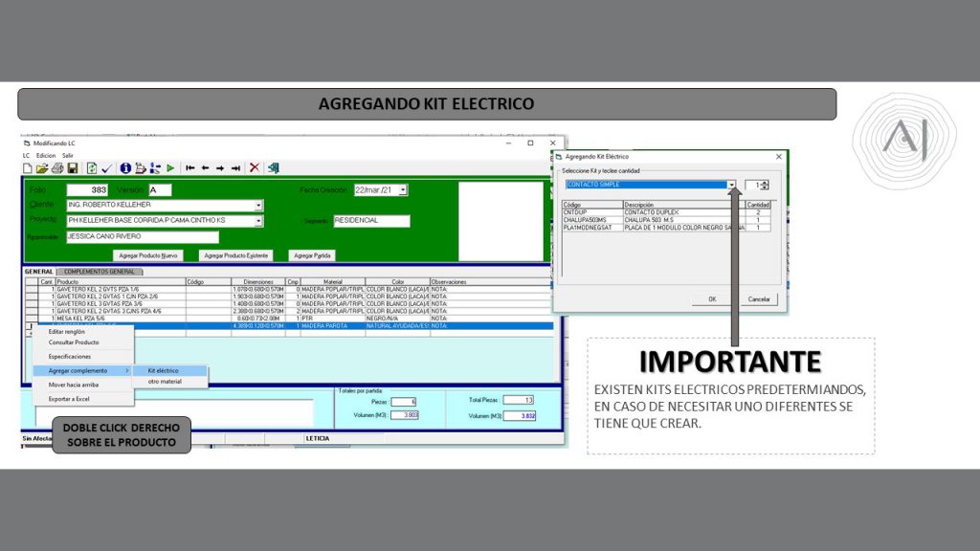Click the Save floppy disk icon
The height and width of the screenshot is (551, 980).
pyautogui.click(x=72, y=168)
